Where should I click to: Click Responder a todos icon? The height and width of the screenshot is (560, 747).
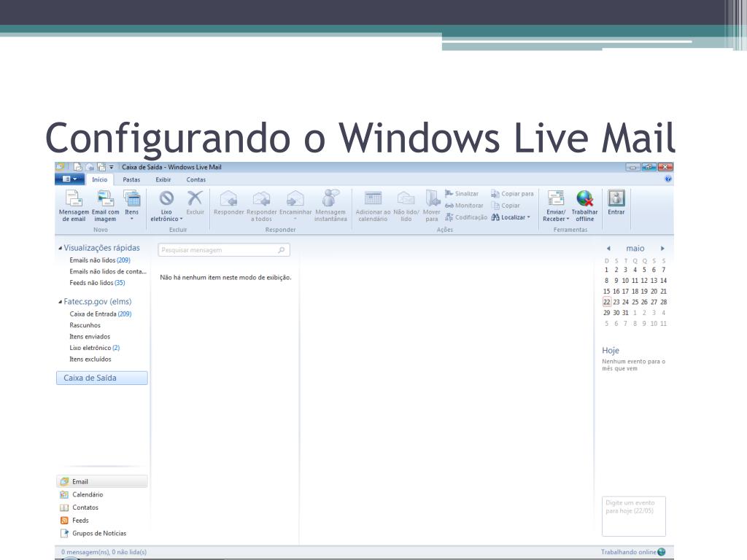pyautogui.click(x=262, y=198)
